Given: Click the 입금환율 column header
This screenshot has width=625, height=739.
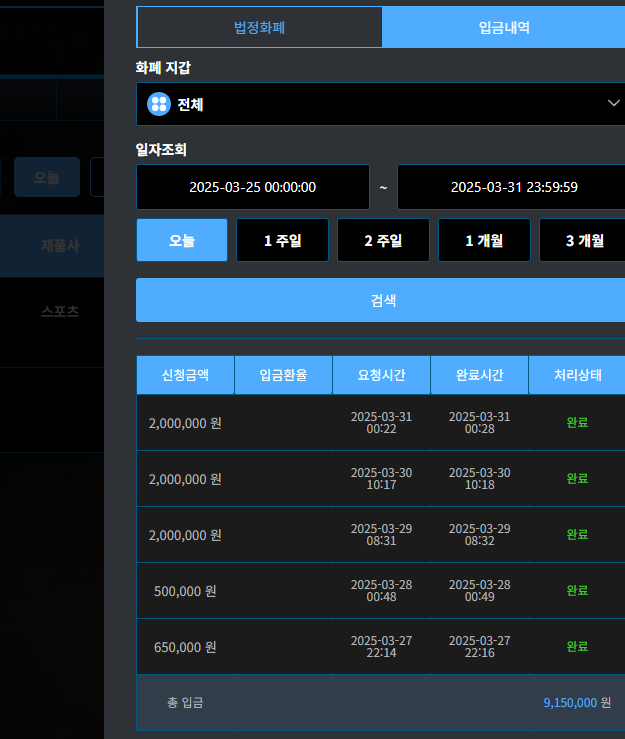Looking at the screenshot, I should 283,375.
